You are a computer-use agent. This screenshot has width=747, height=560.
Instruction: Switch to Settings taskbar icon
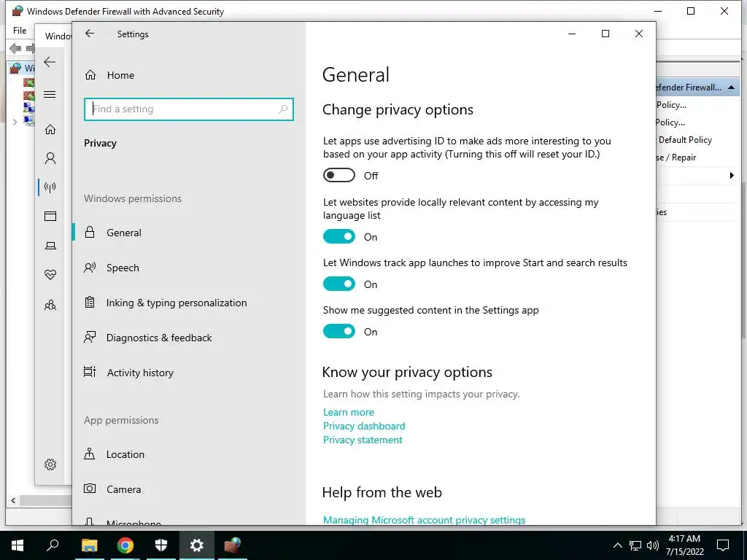click(197, 545)
